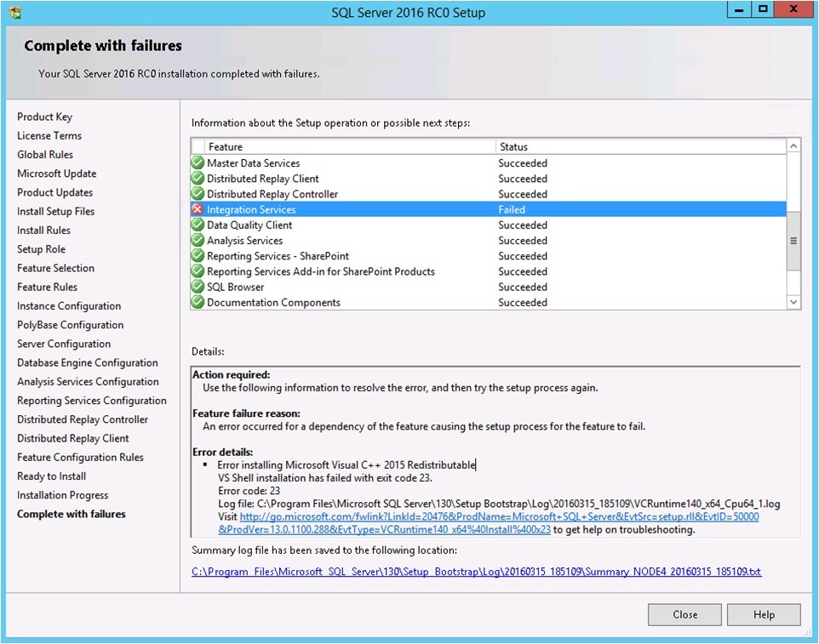Sort by the Status column header
The height and width of the screenshot is (644, 819).
tap(641, 146)
